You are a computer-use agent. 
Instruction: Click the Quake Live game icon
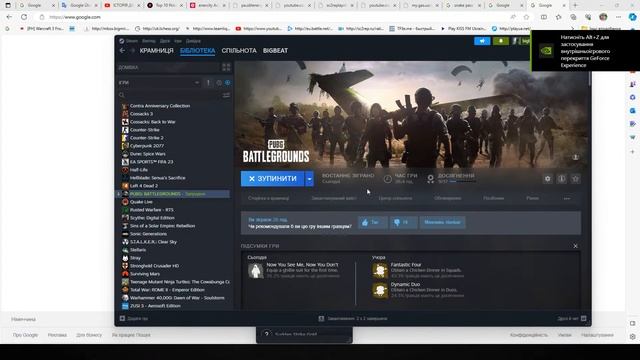[125, 202]
